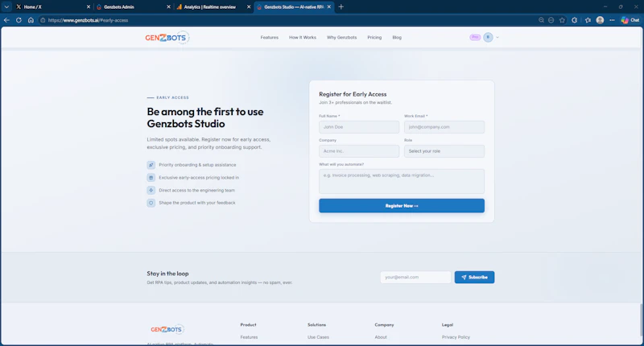This screenshot has height=346, width=644.
Task: Open the browser home page icon
Action: (x=31, y=20)
